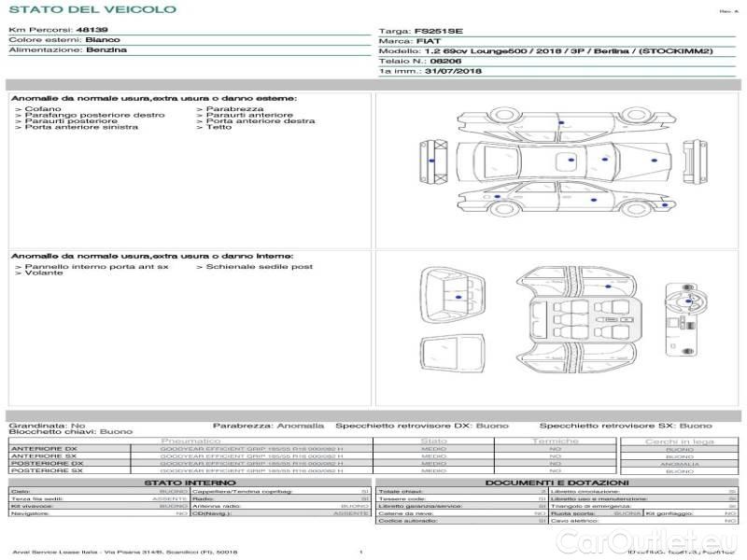Click the DOCUMENTI E DOTAZIONI section header
747x560 pixels.
tap(557, 483)
